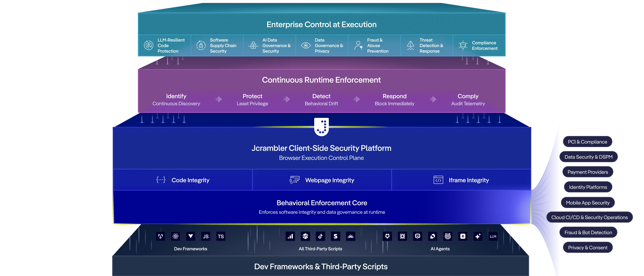The height and width of the screenshot is (276, 644).
Task: Click the Fraud & Bot Detection pill
Action: [588, 232]
